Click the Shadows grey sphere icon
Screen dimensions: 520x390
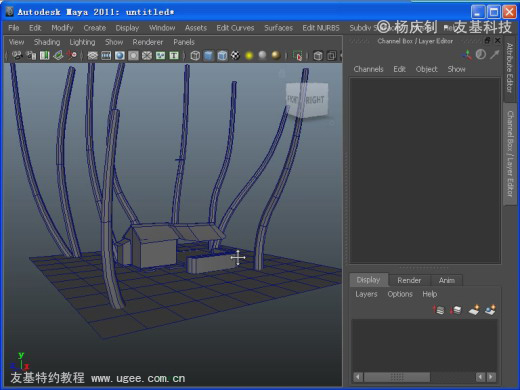(263, 55)
